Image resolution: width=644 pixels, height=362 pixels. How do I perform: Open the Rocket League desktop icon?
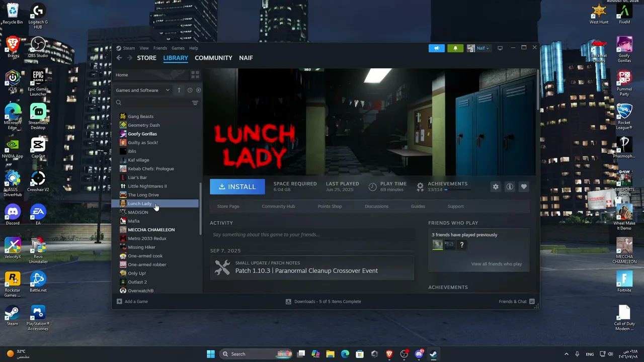(x=624, y=117)
